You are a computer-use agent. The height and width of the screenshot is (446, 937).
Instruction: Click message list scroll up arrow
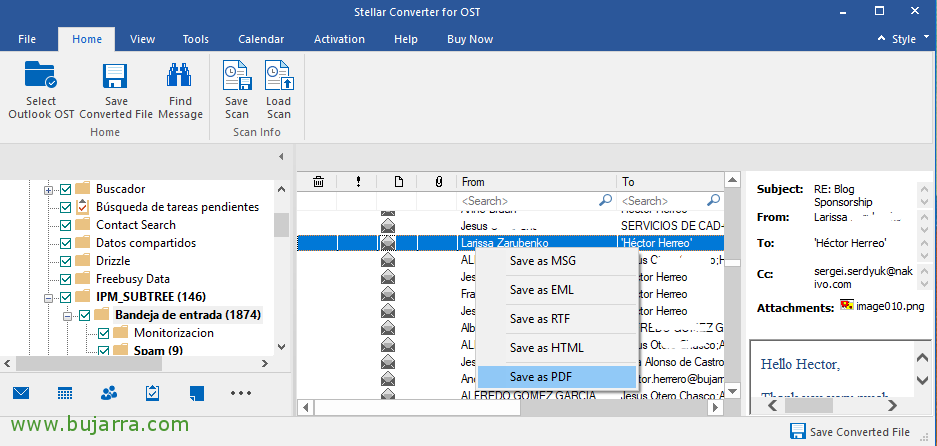[x=732, y=180]
